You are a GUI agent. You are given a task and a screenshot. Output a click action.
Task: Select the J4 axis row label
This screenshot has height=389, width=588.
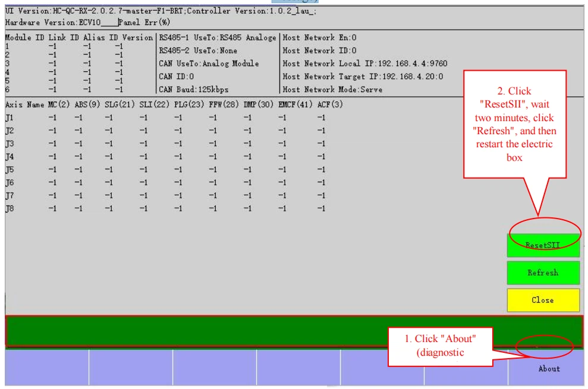(x=10, y=156)
